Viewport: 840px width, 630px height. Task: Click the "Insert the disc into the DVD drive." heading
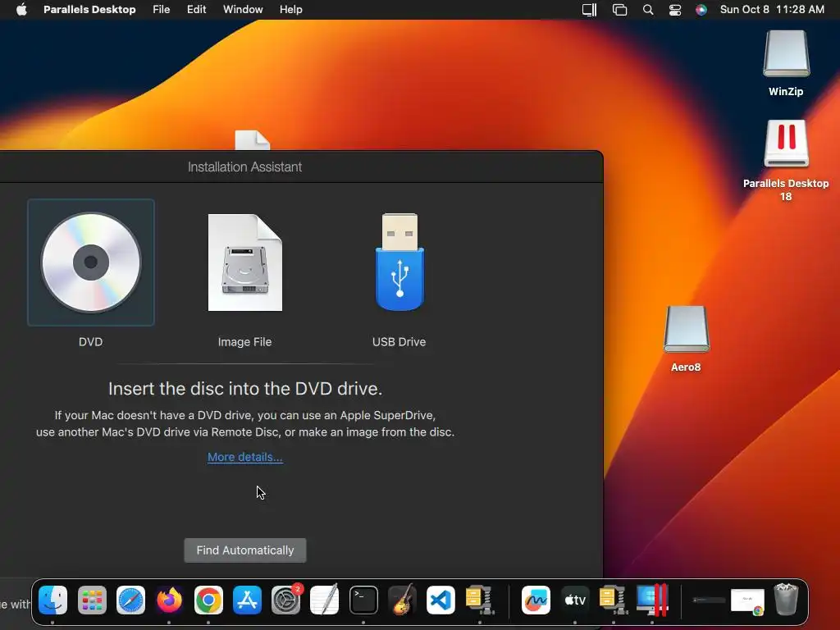click(244, 388)
